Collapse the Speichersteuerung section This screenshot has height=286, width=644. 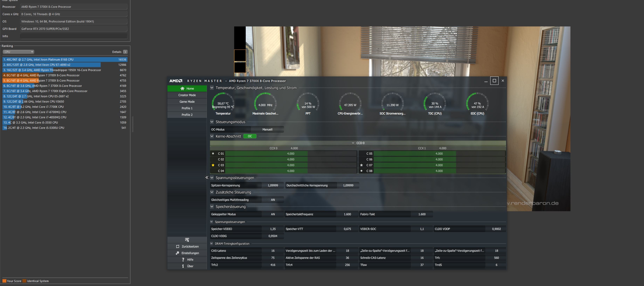coord(212,207)
